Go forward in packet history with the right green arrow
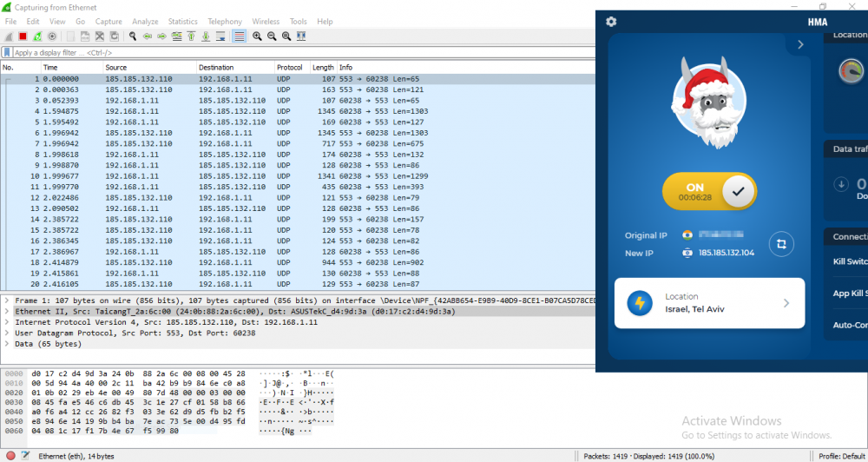This screenshot has width=868, height=462. click(161, 36)
